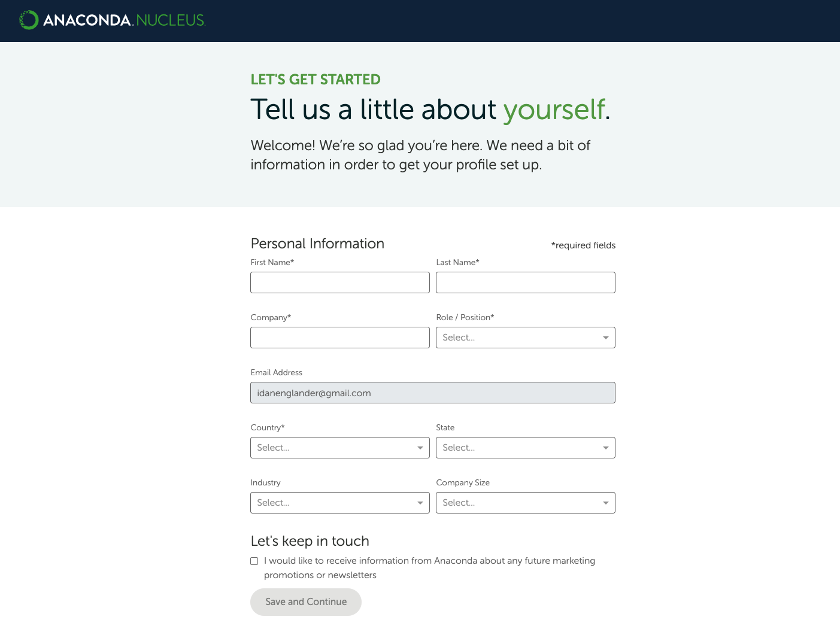The image size is (840, 635).
Task: Enable the Anaconda marketing newsletters checkbox
Action: point(254,561)
